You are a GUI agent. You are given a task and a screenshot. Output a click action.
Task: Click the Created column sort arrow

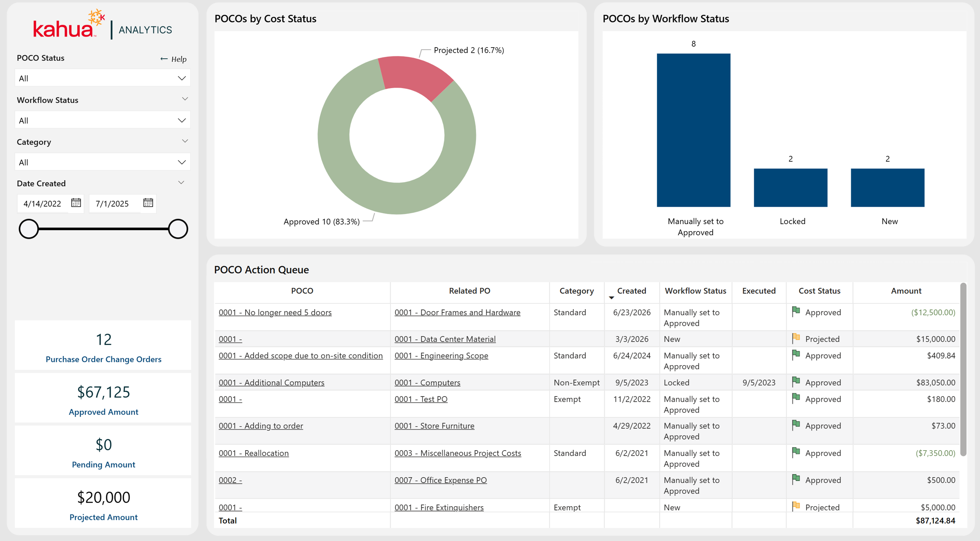611,298
